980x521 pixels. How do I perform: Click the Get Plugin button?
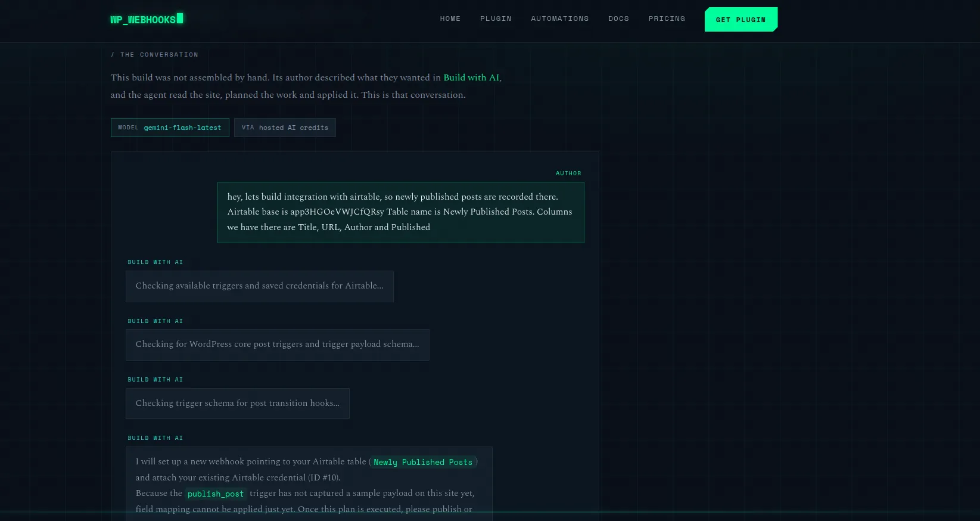tap(741, 20)
